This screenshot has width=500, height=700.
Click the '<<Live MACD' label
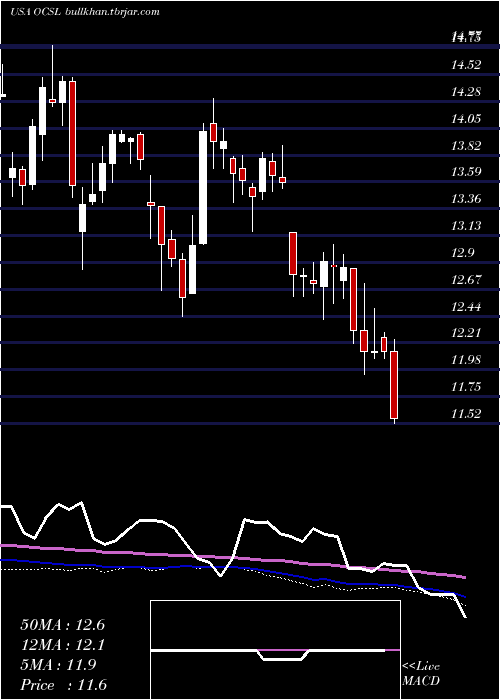pyautogui.click(x=421, y=674)
